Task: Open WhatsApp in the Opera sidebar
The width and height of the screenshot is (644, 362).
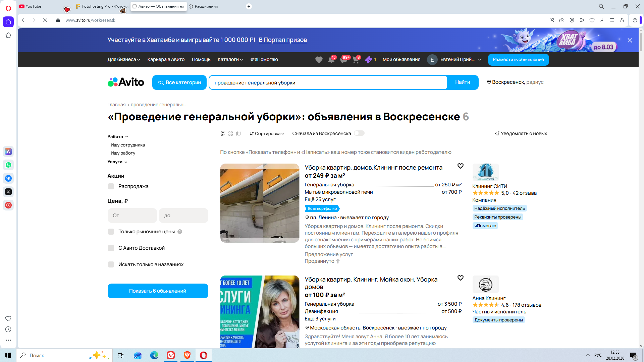Action: coord(8,165)
